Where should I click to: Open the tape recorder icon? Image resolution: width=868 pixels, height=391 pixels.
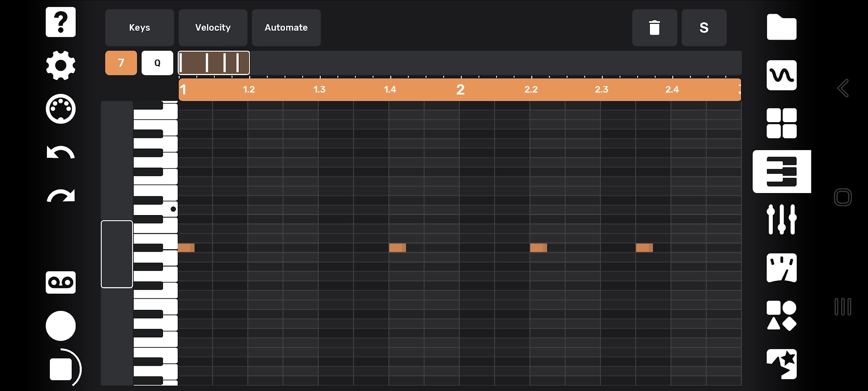pos(61,282)
